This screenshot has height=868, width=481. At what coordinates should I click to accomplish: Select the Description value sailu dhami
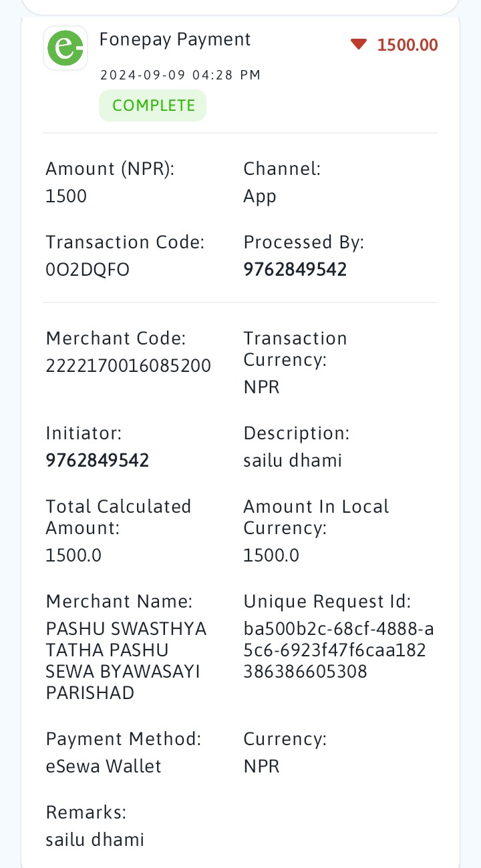[293, 461]
